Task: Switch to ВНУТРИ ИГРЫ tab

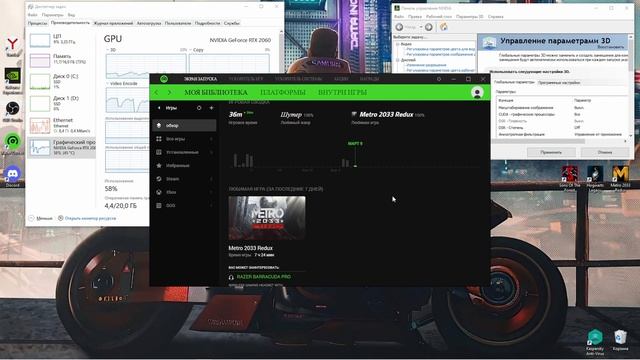Action: pos(342,93)
